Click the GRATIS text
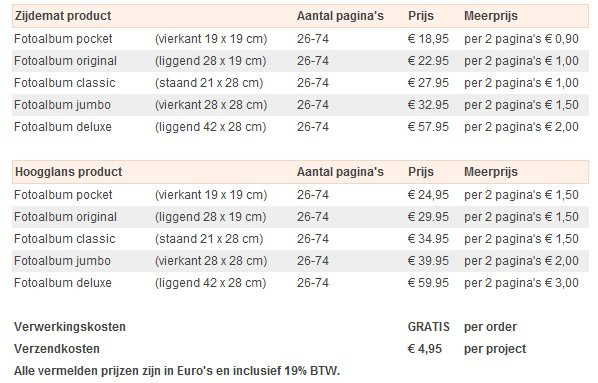 click(x=429, y=327)
